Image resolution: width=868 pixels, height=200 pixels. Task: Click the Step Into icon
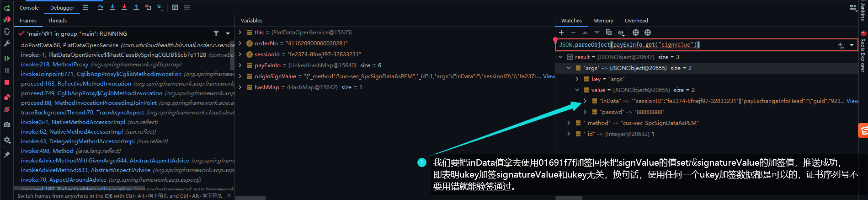[112, 7]
